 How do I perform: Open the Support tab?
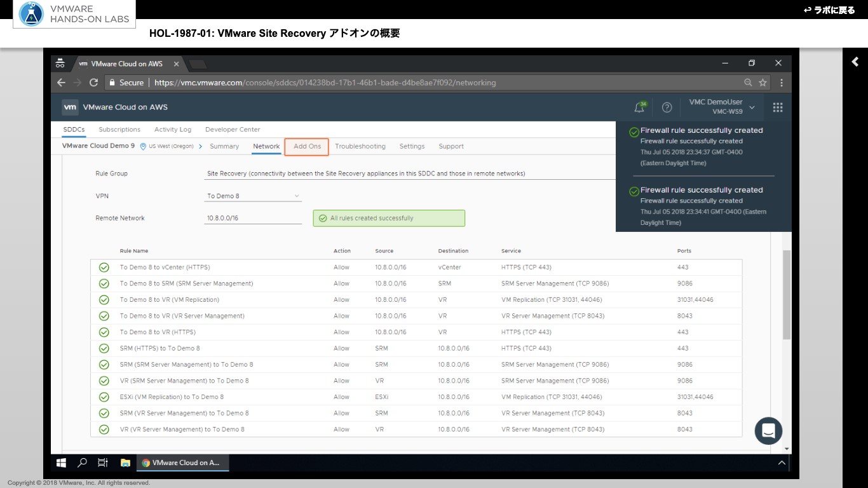[451, 146]
